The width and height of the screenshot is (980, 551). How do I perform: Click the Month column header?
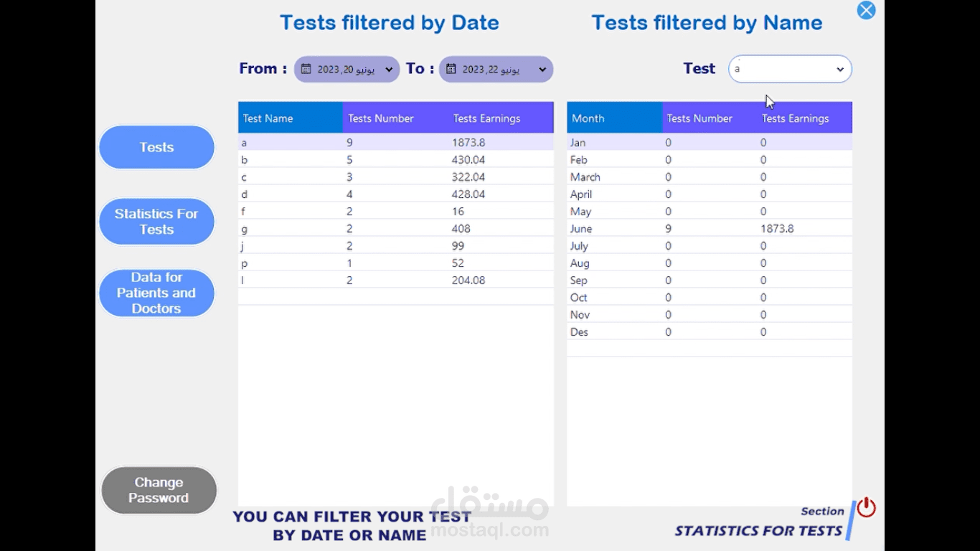click(x=614, y=118)
